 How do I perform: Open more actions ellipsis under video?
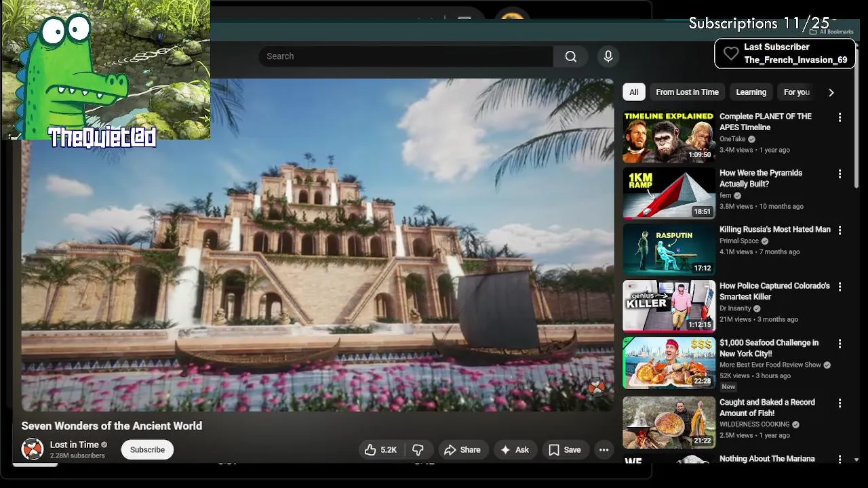pyautogui.click(x=604, y=449)
